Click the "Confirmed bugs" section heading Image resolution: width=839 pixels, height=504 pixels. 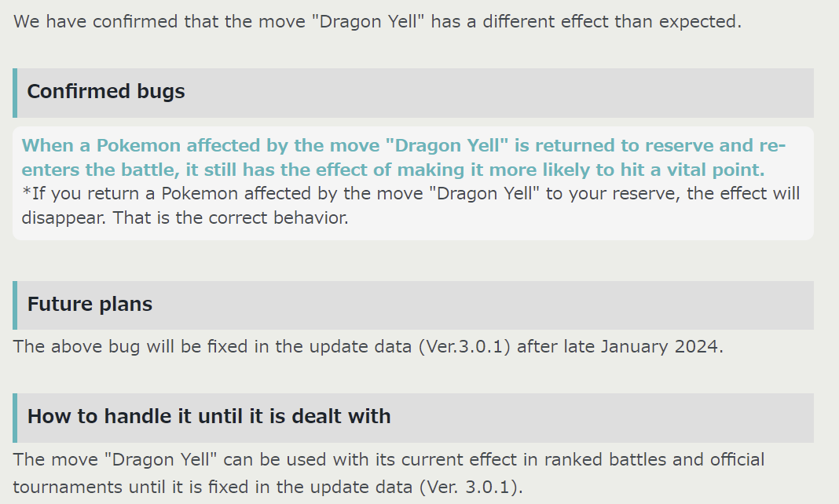click(106, 91)
